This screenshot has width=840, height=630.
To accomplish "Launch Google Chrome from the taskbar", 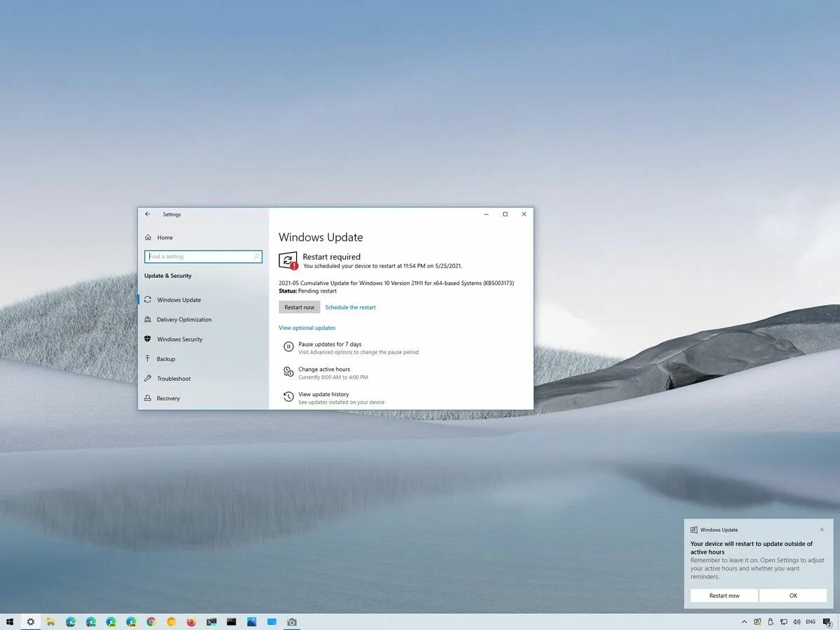I will 152,622.
